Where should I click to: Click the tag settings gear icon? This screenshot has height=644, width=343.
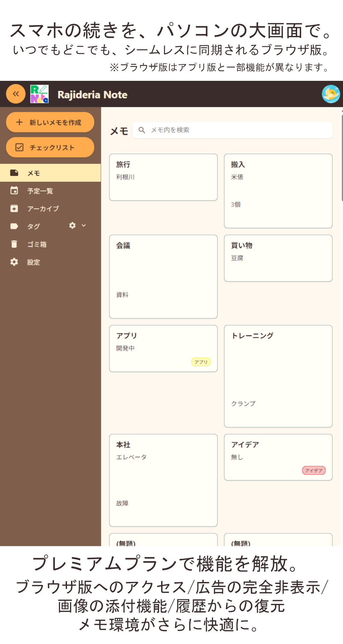pos(72,226)
